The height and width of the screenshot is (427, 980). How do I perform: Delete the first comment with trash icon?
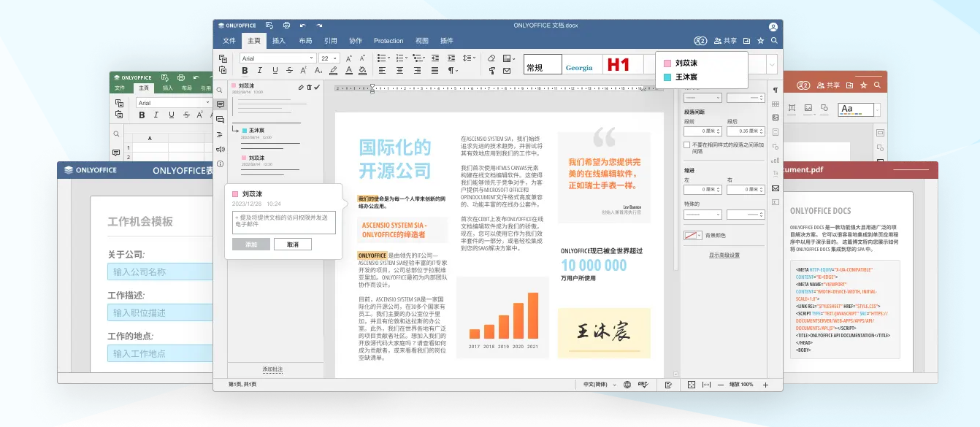coord(309,88)
